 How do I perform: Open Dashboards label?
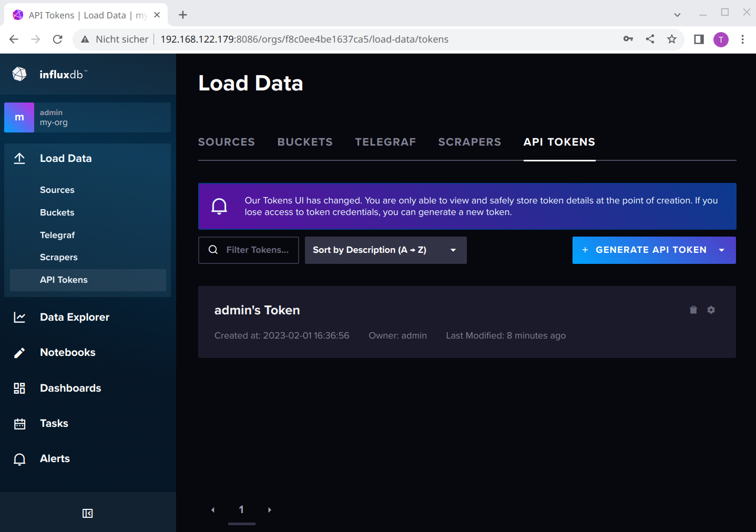click(70, 388)
